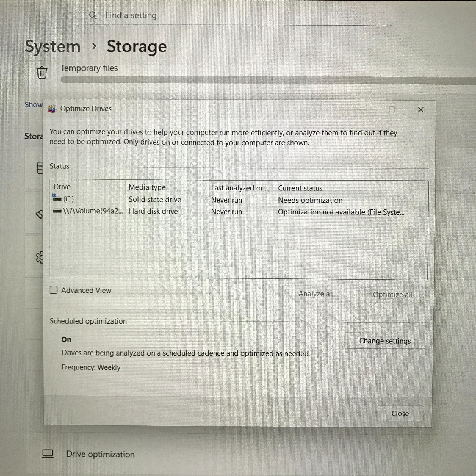This screenshot has height=476, width=476.
Task: Click the Optimize Drives app icon in title bar
Action: [x=52, y=109]
